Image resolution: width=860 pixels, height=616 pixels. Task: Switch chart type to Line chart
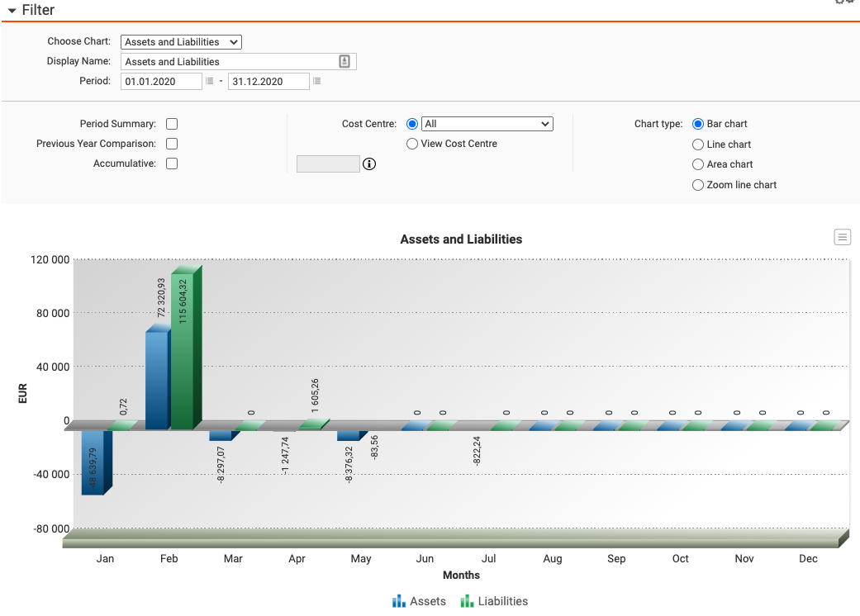[698, 145]
